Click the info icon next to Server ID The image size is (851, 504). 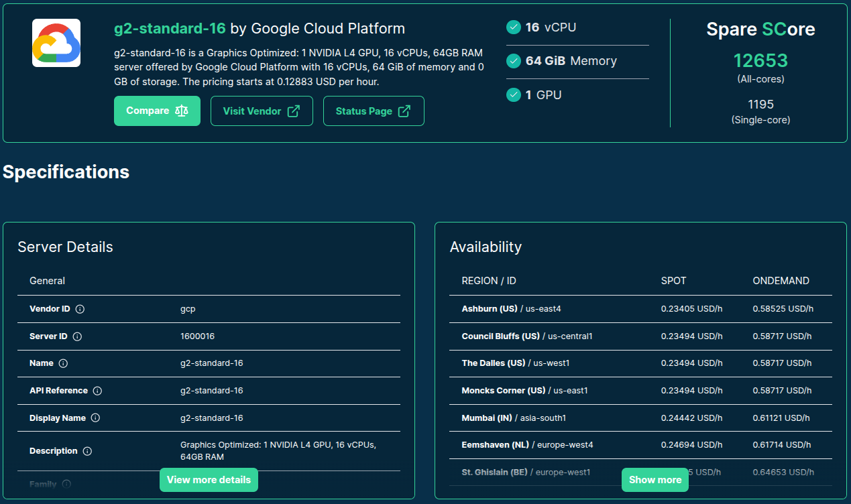point(77,336)
